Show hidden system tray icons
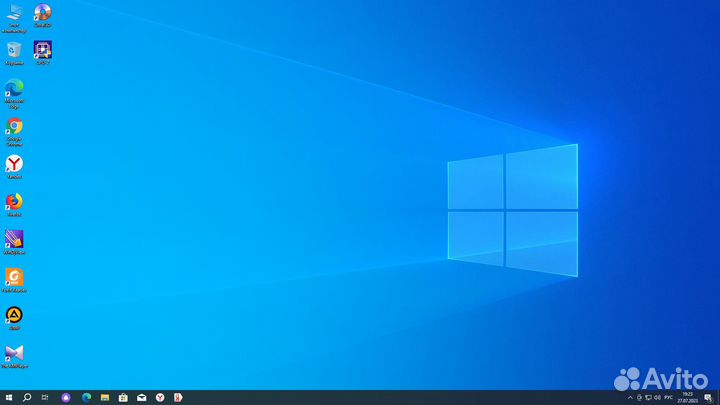This screenshot has height=405, width=720. (630, 398)
